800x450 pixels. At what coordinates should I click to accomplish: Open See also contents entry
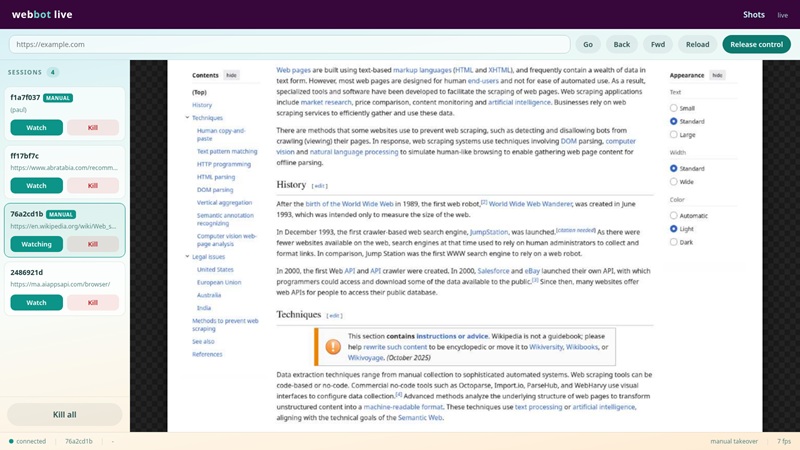tap(203, 341)
